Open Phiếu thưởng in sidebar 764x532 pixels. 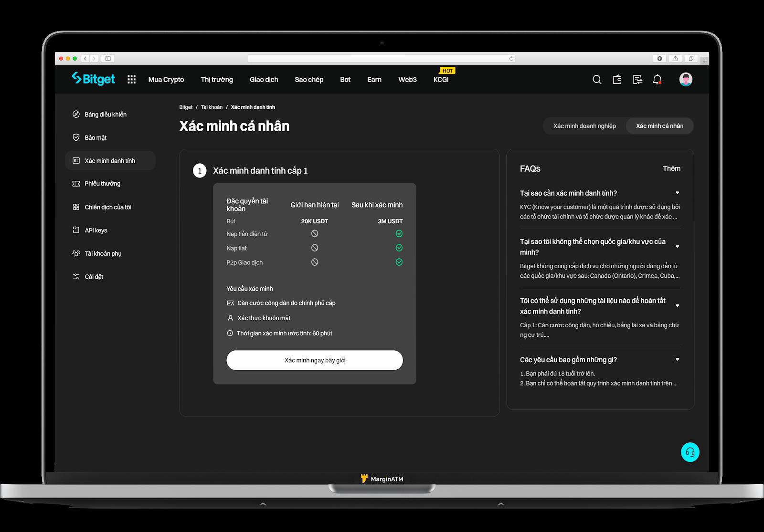click(x=96, y=184)
